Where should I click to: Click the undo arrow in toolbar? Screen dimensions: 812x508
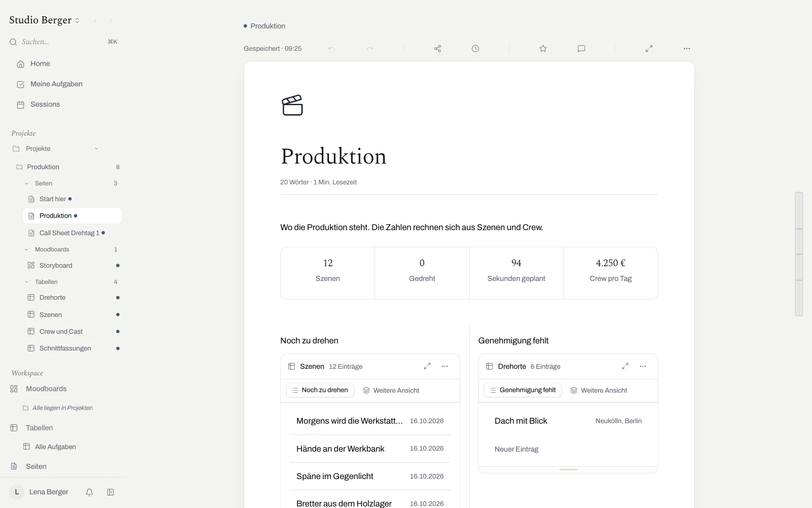pos(331,49)
